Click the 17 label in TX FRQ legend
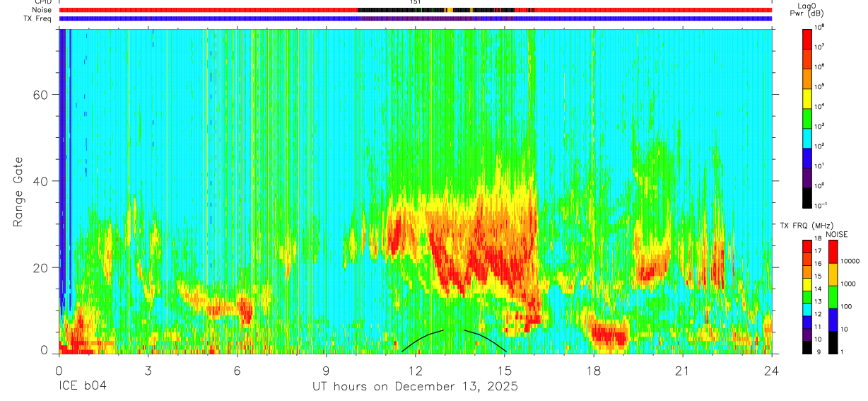 pos(819,252)
